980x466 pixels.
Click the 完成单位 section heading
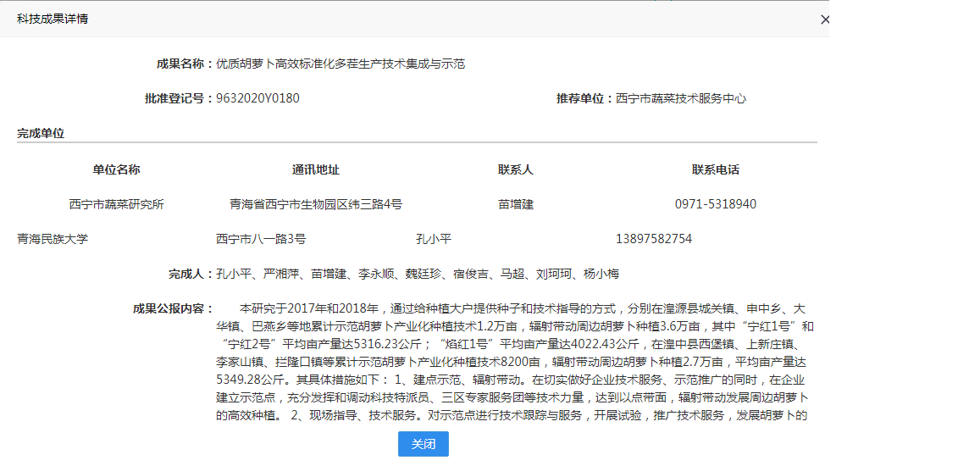(x=41, y=133)
